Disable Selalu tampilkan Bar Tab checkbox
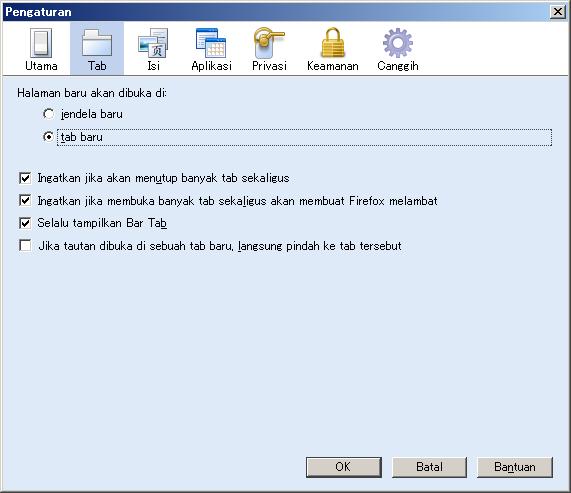571x493 pixels. click(x=25, y=223)
